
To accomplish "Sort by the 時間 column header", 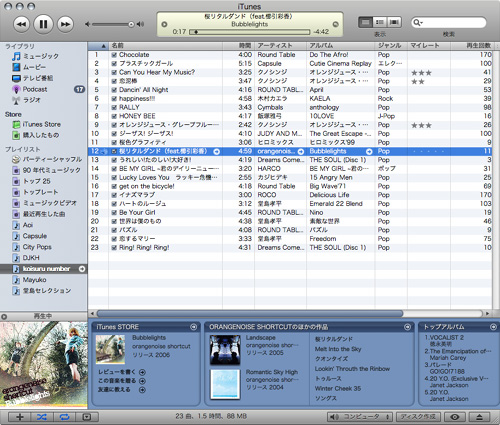I will point(239,46).
